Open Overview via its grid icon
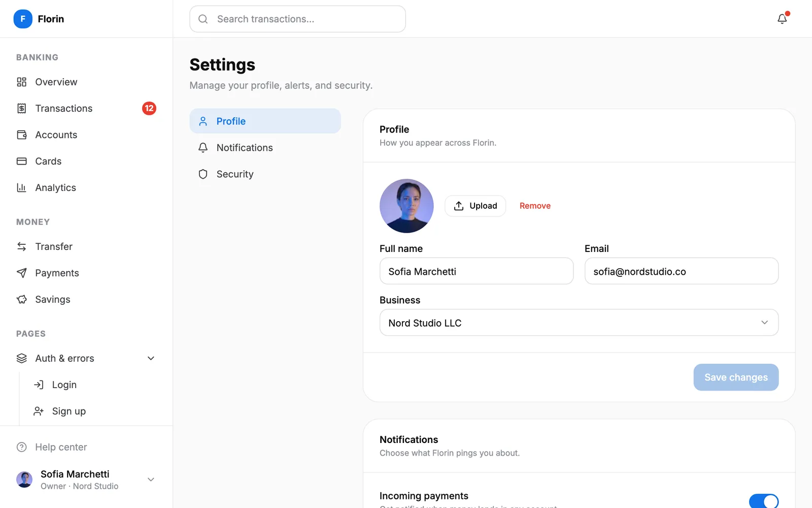812x508 pixels. [x=21, y=82]
